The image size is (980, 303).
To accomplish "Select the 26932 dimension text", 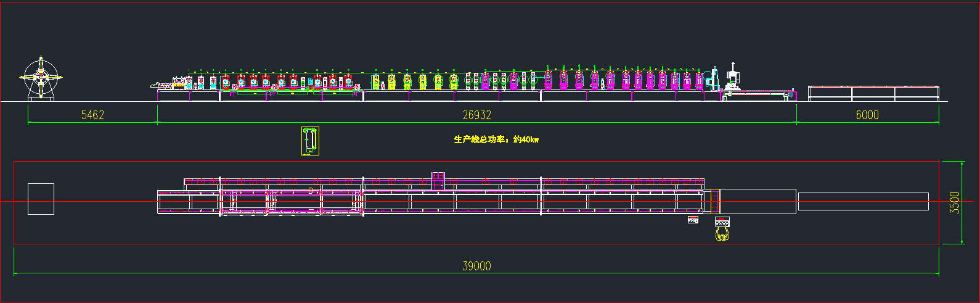I will click(477, 115).
